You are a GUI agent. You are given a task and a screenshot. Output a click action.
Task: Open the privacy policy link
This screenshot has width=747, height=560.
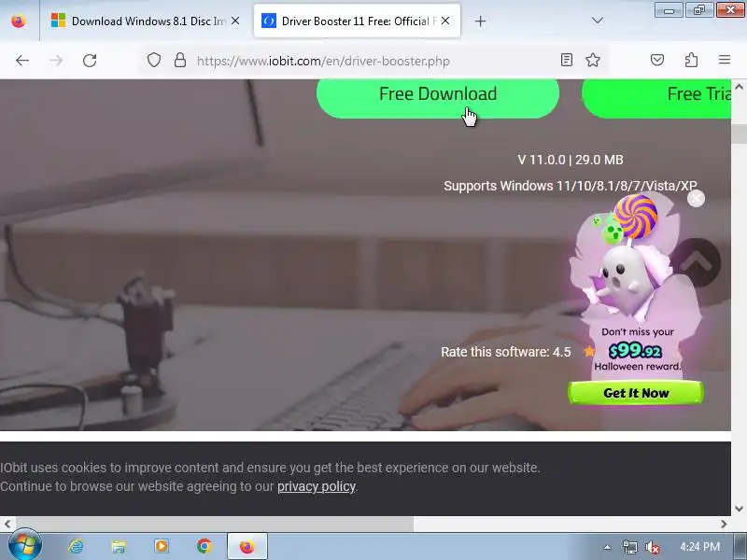[317, 486]
